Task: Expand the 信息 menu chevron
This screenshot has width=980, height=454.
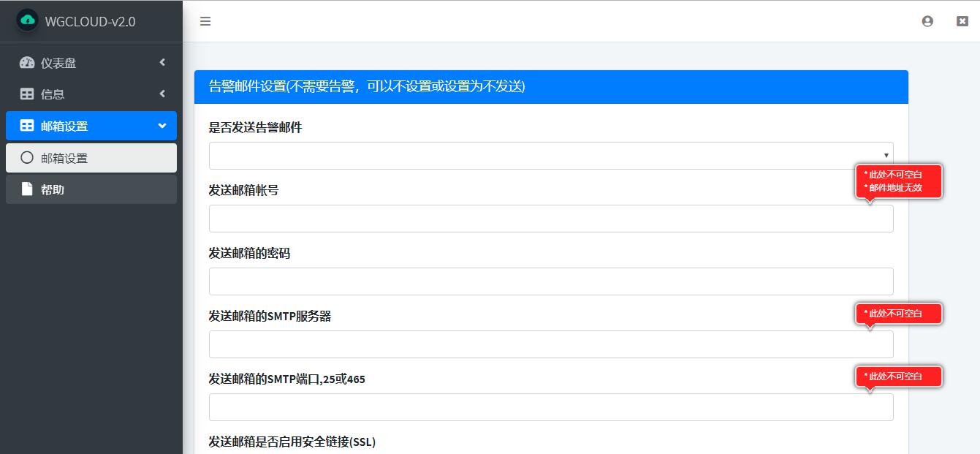Action: point(162,94)
